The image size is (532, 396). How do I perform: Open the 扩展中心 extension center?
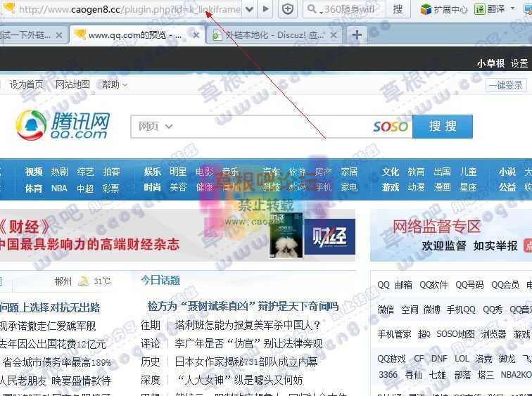click(443, 9)
